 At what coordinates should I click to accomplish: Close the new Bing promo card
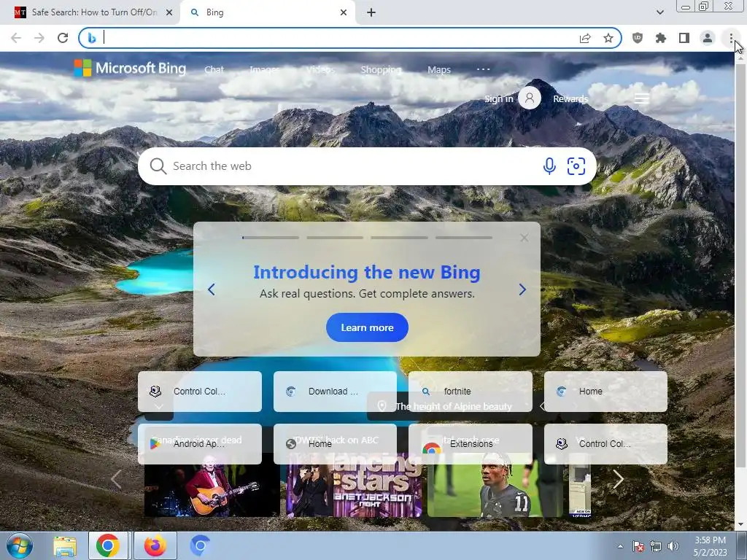tap(524, 238)
